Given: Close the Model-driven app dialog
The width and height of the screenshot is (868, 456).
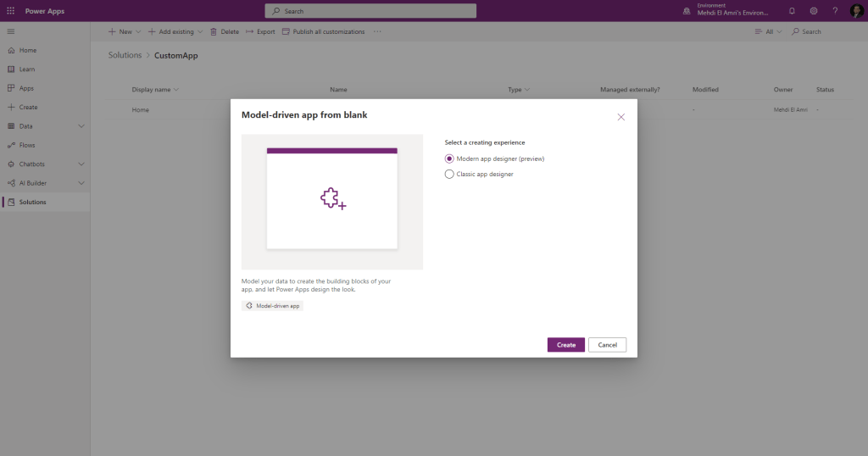Looking at the screenshot, I should pos(620,117).
